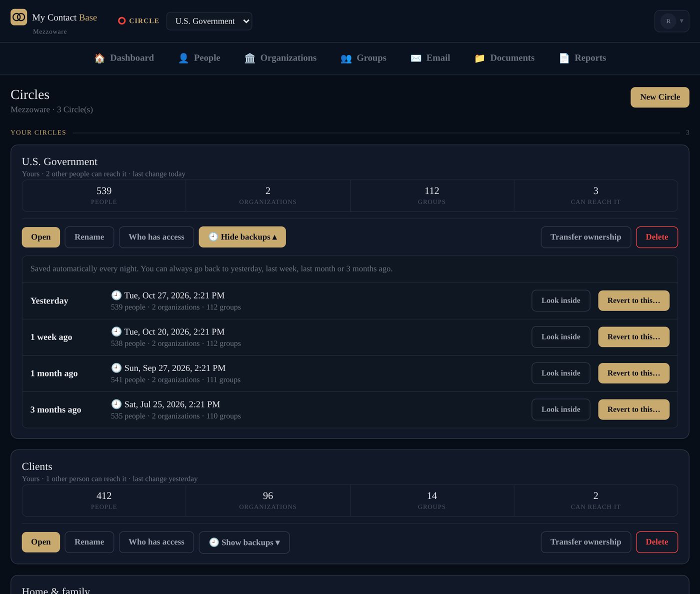This screenshot has height=594, width=700.
Task: View Who has access for U.S. Government
Action: pyautogui.click(x=156, y=237)
